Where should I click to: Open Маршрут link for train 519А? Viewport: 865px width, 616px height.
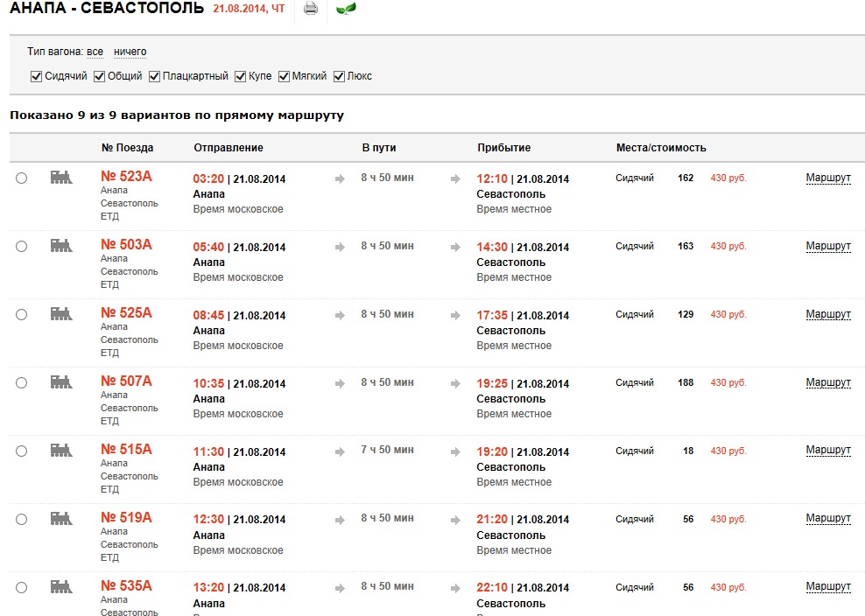[828, 518]
